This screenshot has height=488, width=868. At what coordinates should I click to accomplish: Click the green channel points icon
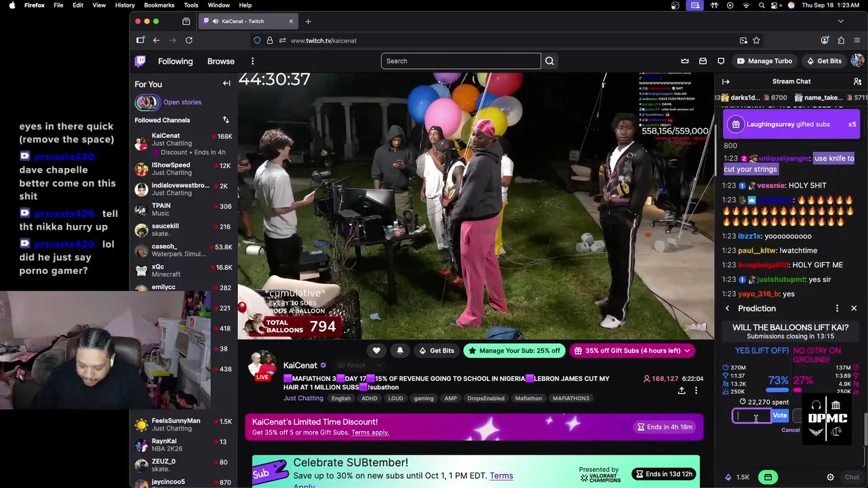(x=768, y=477)
